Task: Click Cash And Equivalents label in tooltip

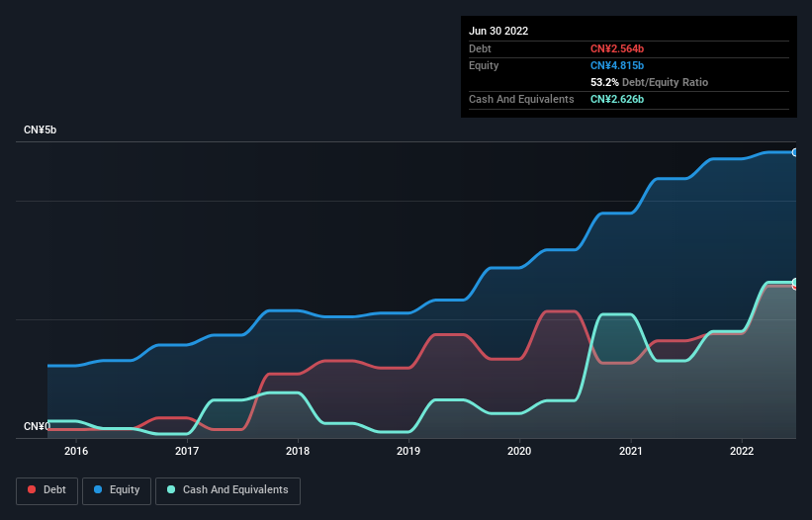Action: coord(521,99)
